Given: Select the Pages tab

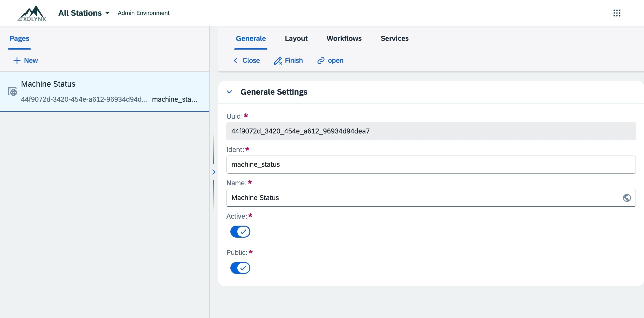Looking at the screenshot, I should (19, 38).
